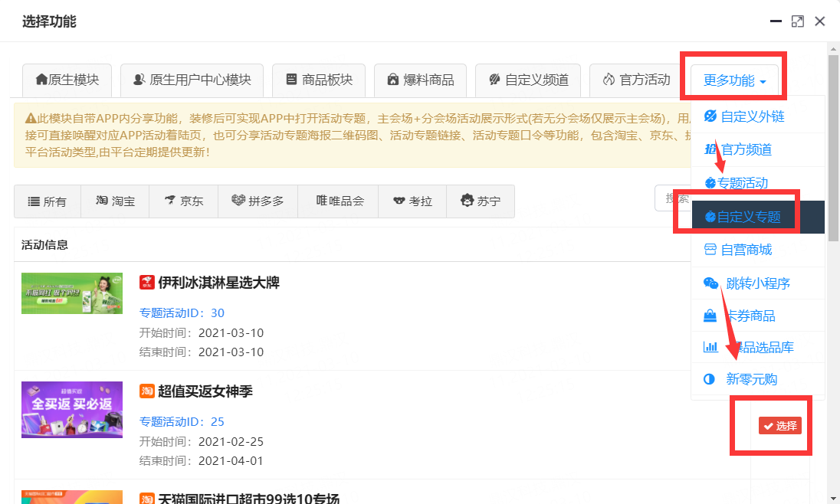The height and width of the screenshot is (504, 840).
Task: Click the list icon on 商品板块 tab
Action: [291, 79]
